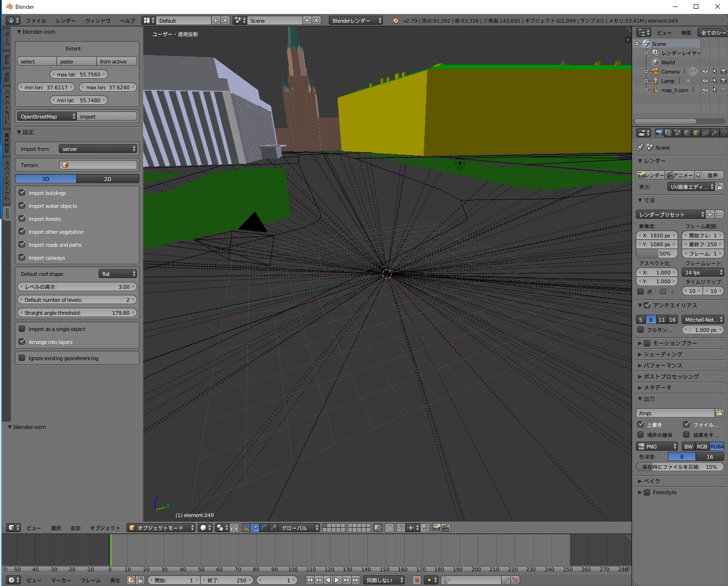Viewport: 728px width, 586px height.
Task: Open the Scene properties tab icon
Action: coord(678,133)
